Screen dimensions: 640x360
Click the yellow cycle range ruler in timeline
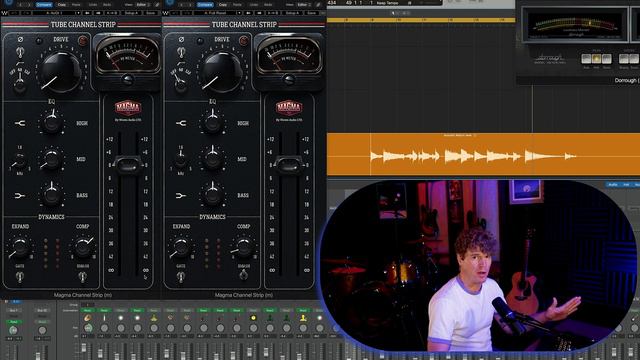point(421,20)
